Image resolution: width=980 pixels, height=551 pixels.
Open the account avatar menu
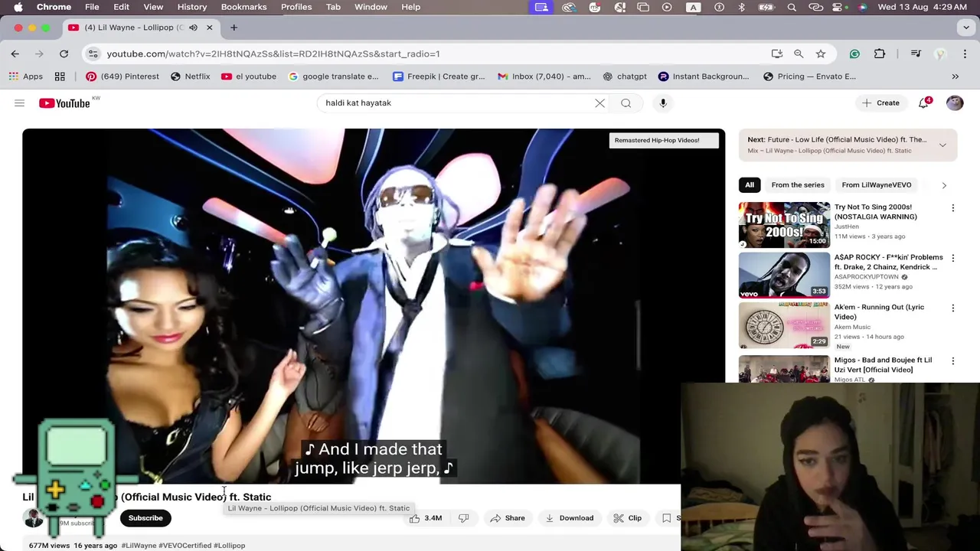click(954, 103)
